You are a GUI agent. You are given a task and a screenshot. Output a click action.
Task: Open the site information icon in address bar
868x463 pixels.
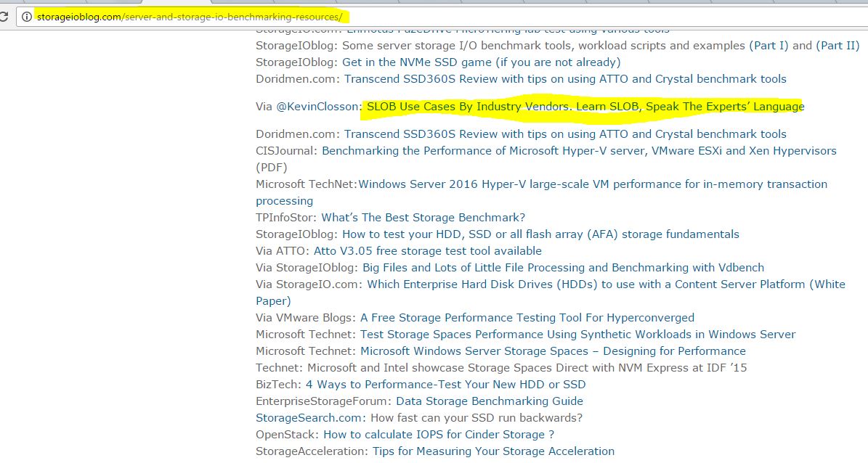(x=27, y=16)
